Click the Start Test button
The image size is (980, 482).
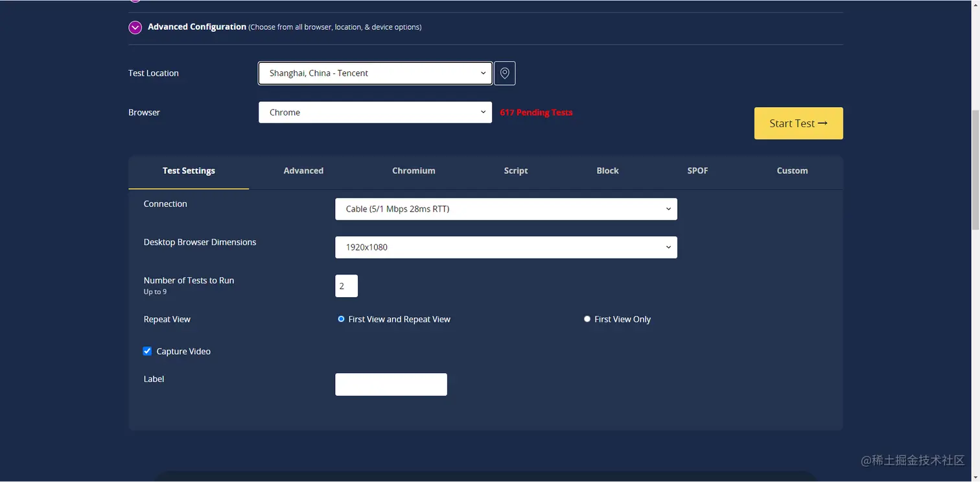point(799,123)
